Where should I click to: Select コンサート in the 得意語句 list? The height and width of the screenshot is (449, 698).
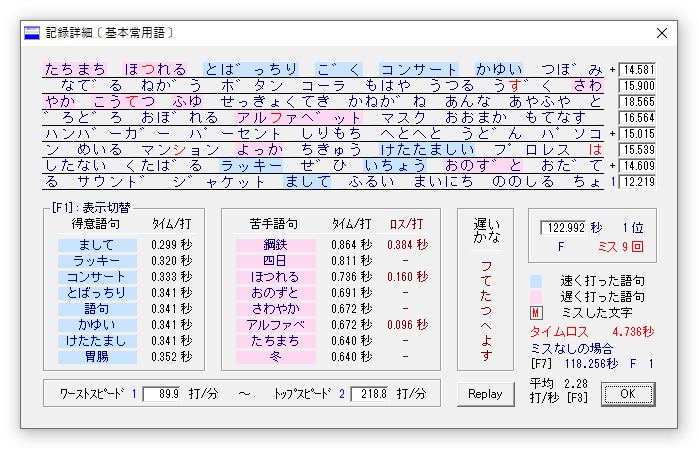(97, 277)
